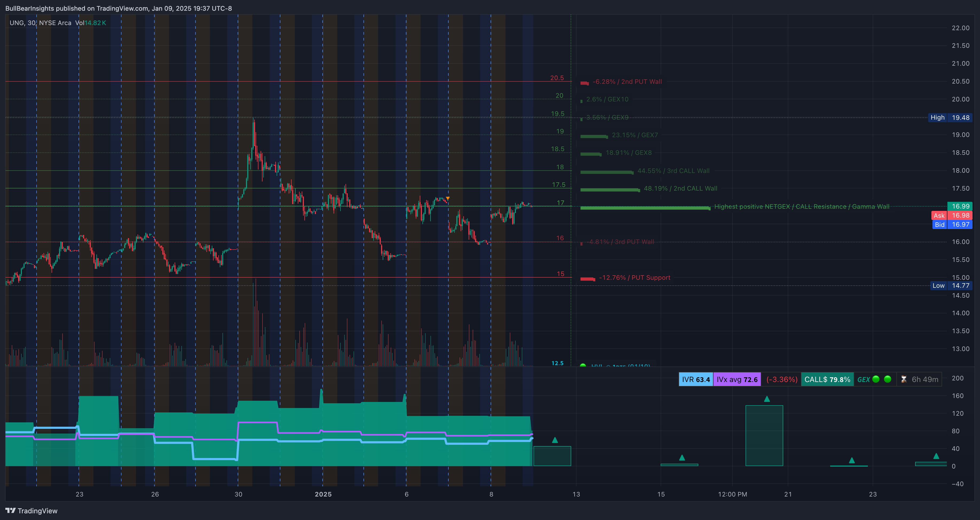Click the Ask 16.98 price tag
The image size is (980, 520).
(x=951, y=215)
